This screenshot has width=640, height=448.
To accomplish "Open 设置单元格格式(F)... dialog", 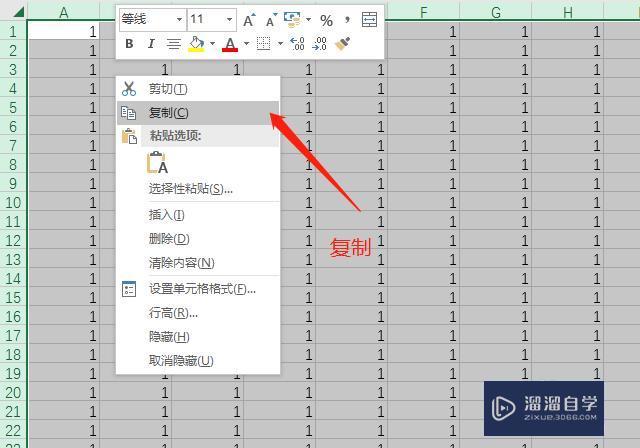I will coord(198,289).
